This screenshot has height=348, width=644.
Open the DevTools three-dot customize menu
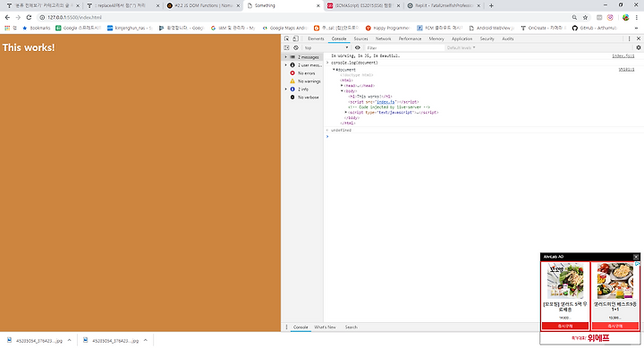click(629, 38)
